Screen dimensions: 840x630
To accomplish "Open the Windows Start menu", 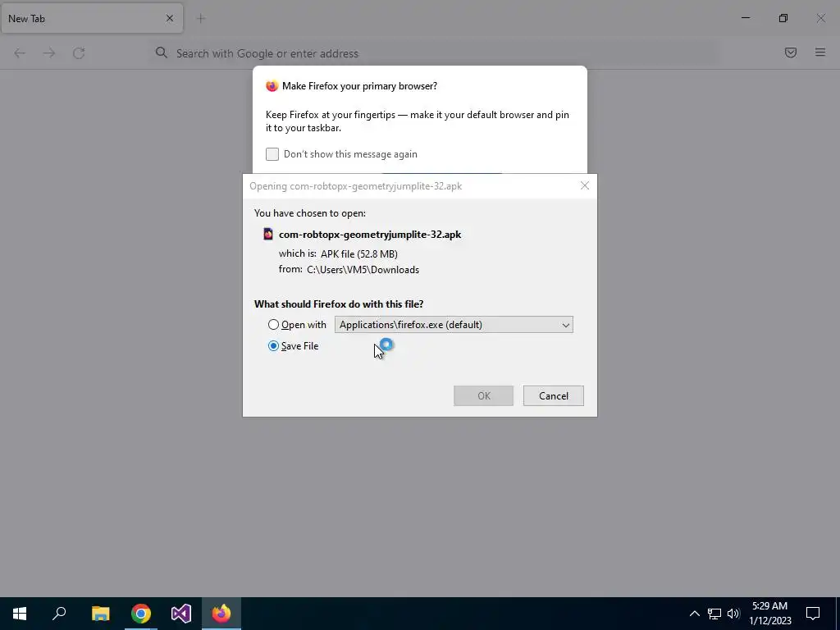I will pos(20,614).
